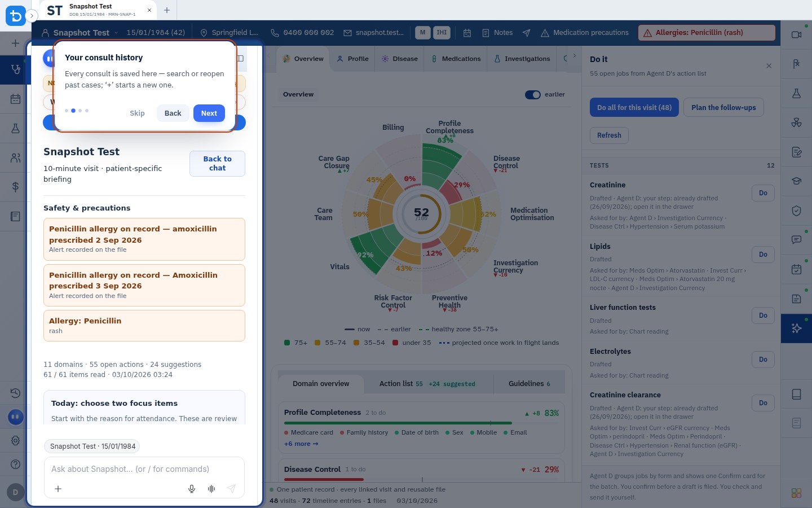Screen dimensions: 812x508
Task: Open the history clock icon in left sidebar
Action: click(15, 393)
